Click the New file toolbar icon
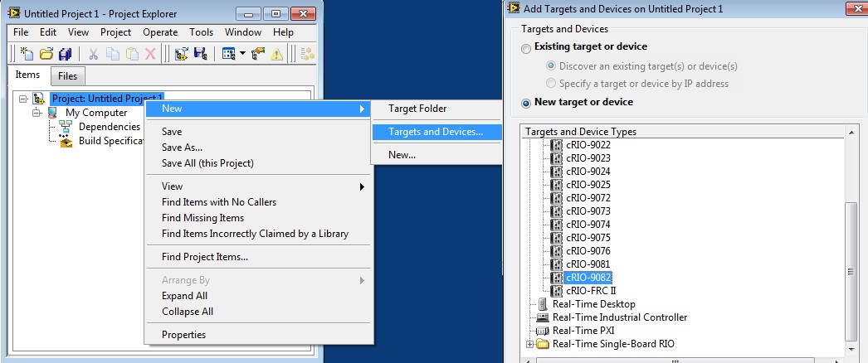The height and width of the screenshot is (363, 868). click(27, 54)
